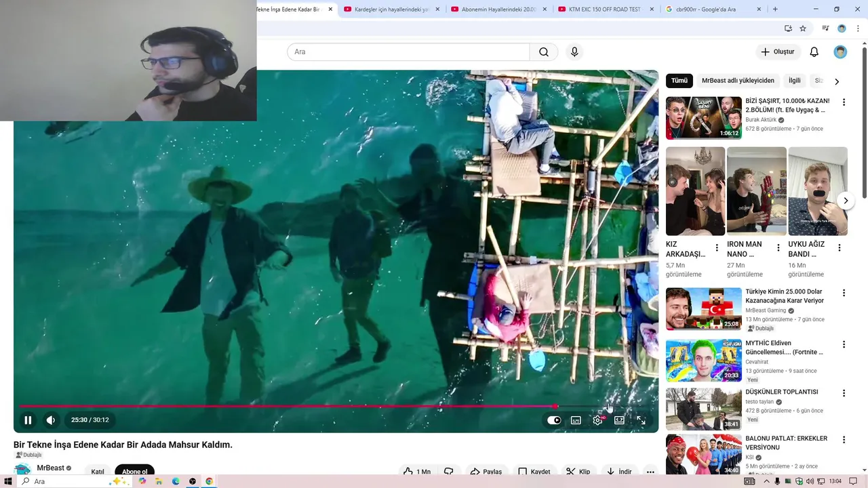Turn on subtitles in the player
The height and width of the screenshot is (488, 868).
(x=576, y=420)
